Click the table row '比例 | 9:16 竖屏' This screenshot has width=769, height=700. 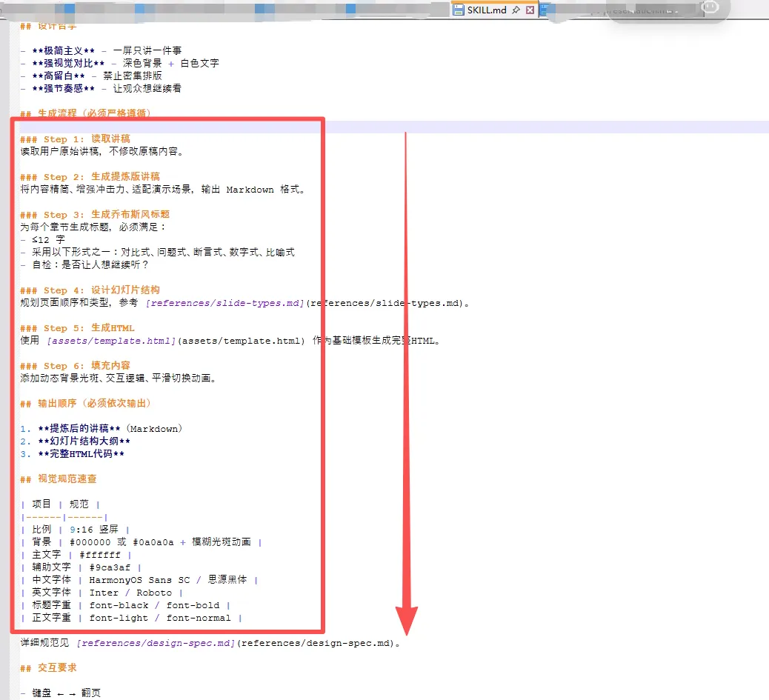[75, 530]
